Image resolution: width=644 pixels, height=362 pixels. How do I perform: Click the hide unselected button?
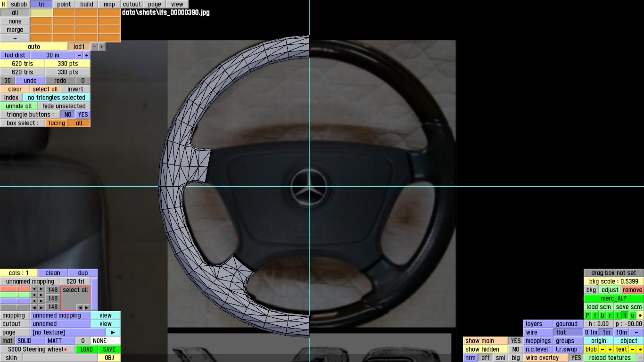(64, 106)
